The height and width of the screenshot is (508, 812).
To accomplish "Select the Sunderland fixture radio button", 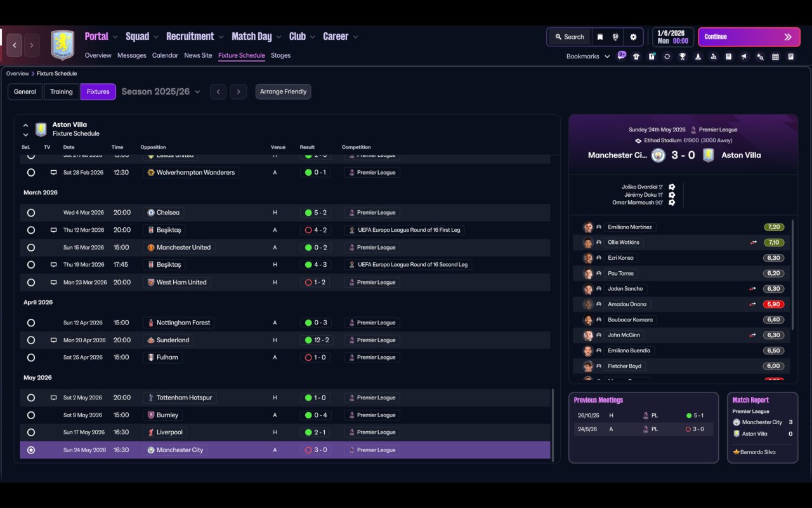I will click(31, 340).
